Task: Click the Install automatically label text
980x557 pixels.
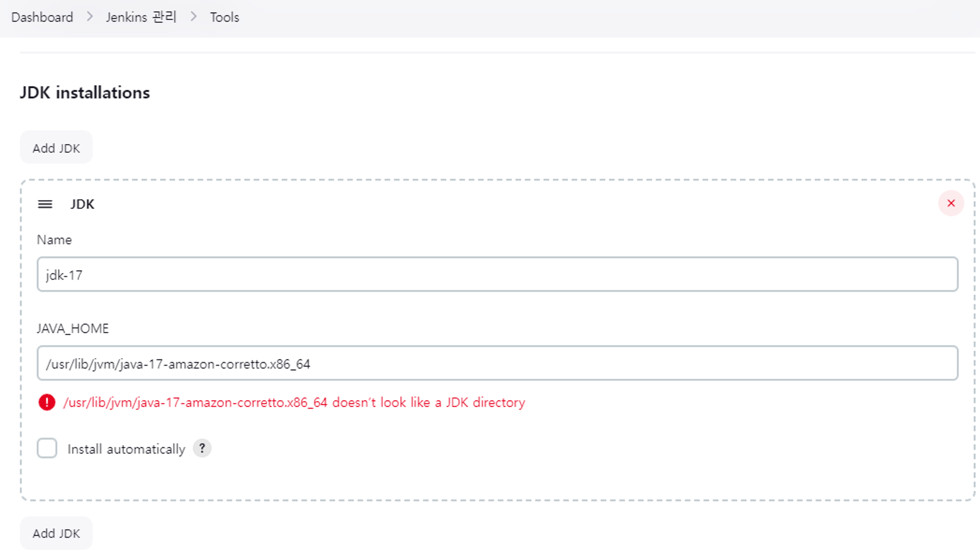Action: (x=126, y=449)
